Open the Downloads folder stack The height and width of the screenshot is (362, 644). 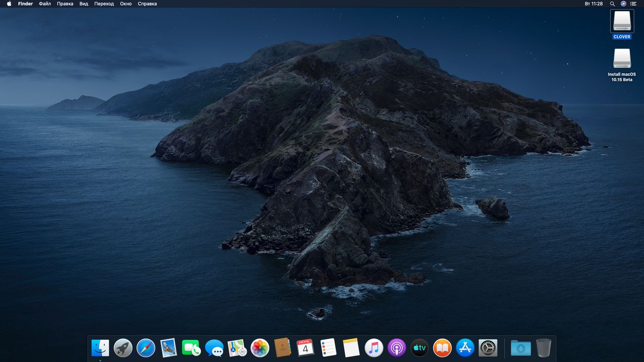[x=521, y=348]
